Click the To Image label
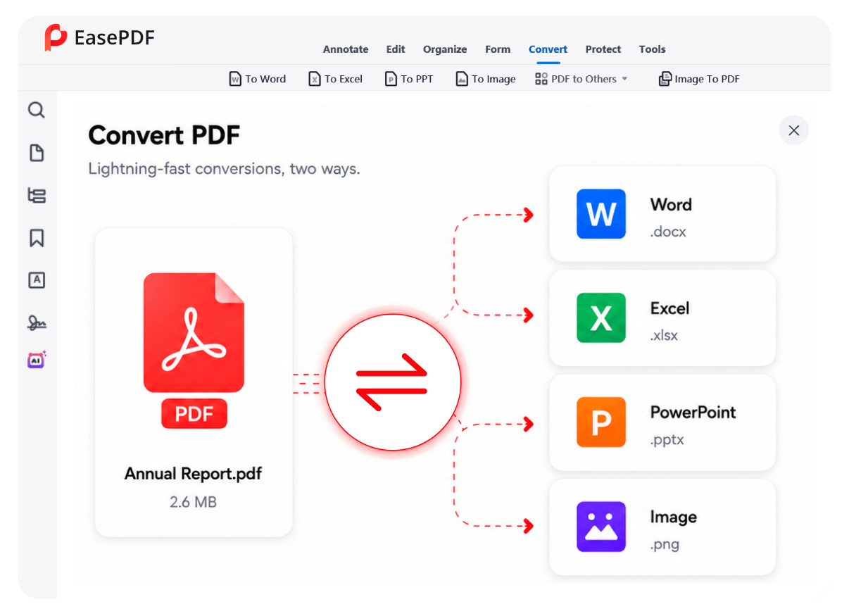The image size is (849, 616). coord(494,80)
